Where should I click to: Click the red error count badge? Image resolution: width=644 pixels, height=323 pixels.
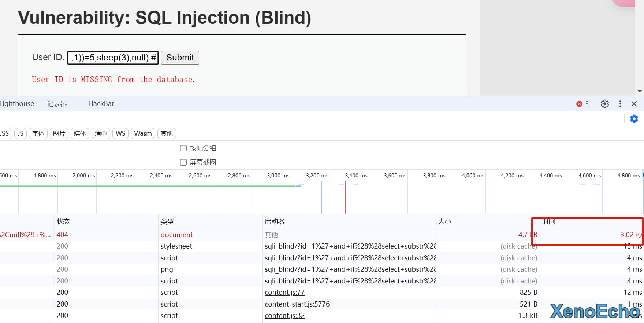point(582,104)
